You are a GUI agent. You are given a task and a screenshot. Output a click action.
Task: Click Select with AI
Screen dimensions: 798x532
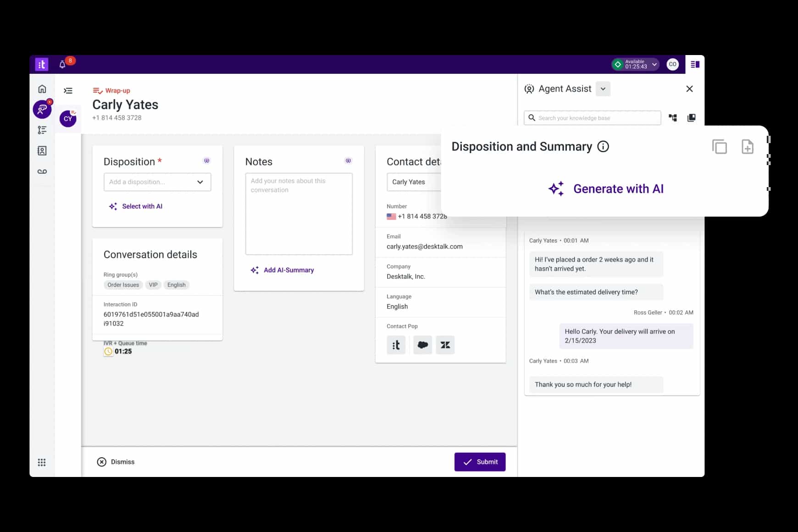pos(136,206)
